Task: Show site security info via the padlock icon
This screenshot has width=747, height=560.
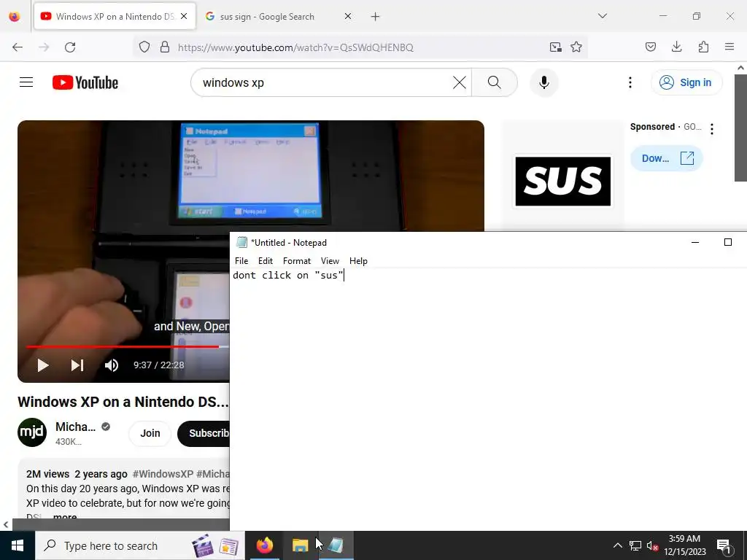Action: pyautogui.click(x=165, y=47)
